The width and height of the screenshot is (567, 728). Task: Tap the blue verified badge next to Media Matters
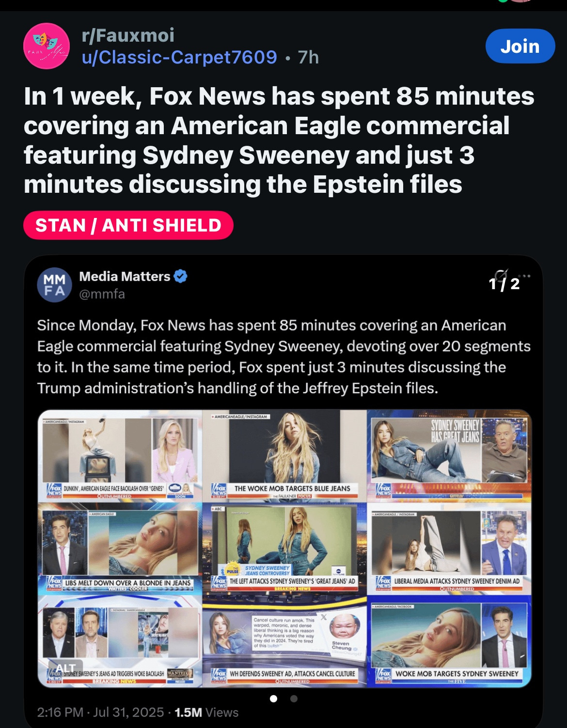click(x=181, y=277)
